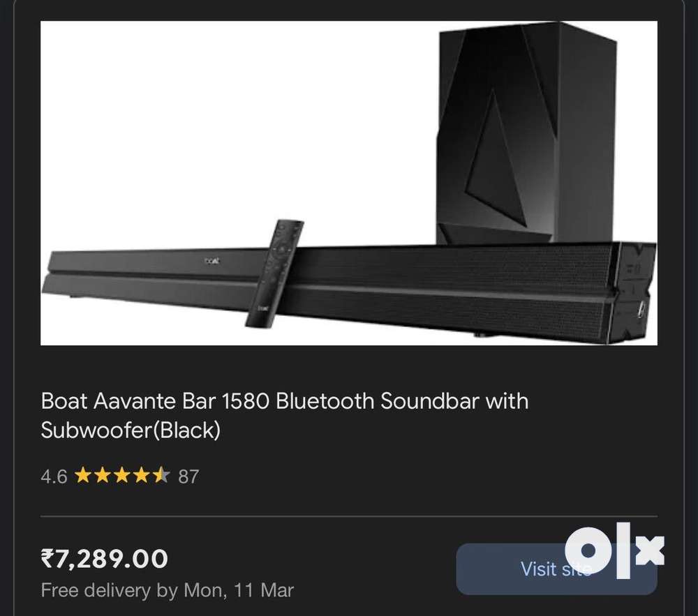Open the 87 reviews count
The width and height of the screenshot is (698, 616).
pyautogui.click(x=188, y=476)
